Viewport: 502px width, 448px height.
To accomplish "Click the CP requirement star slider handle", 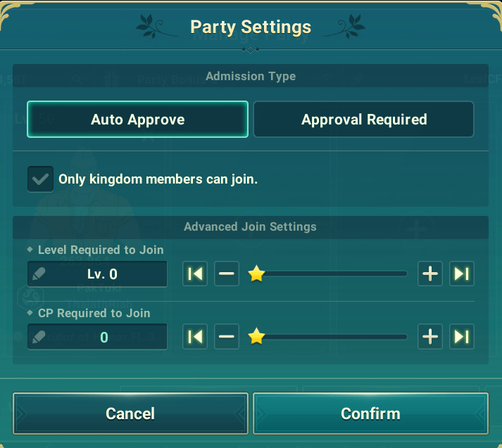I will tap(256, 336).
